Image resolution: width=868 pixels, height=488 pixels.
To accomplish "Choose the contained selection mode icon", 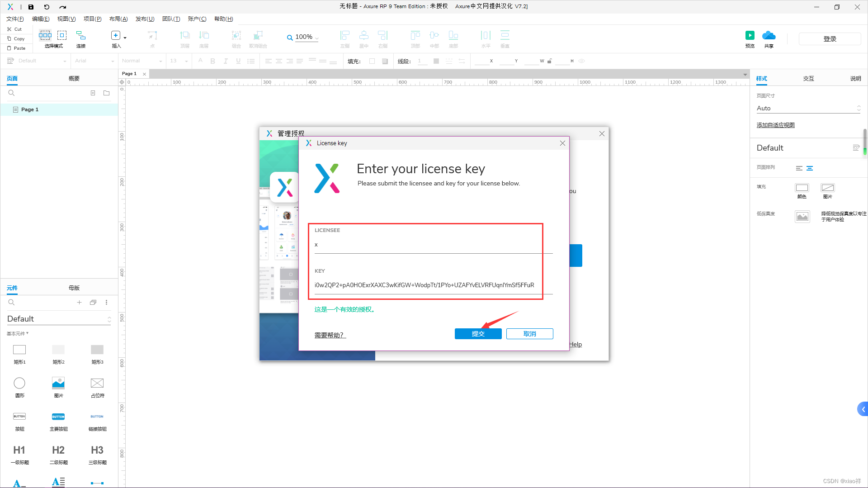I will tap(62, 35).
